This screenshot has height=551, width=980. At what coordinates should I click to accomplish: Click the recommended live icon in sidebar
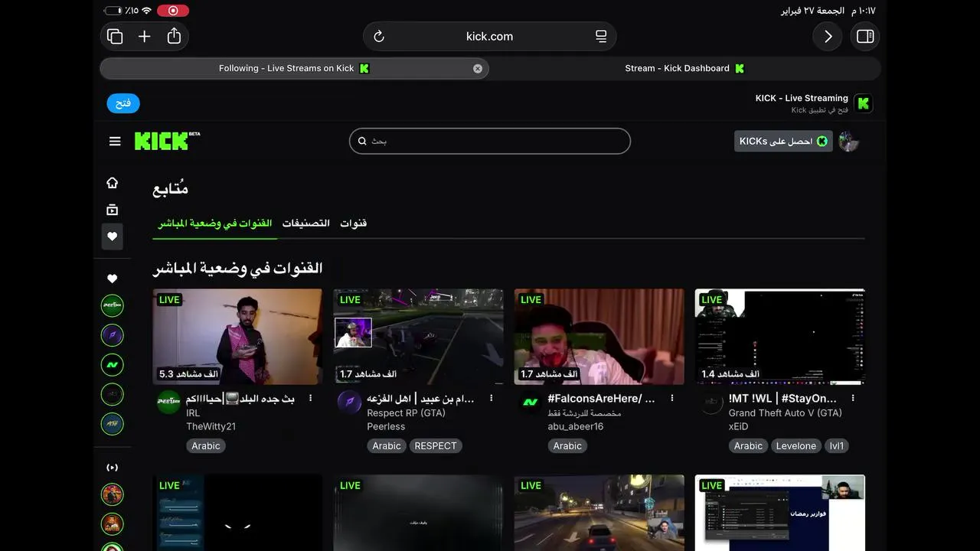[112, 468]
